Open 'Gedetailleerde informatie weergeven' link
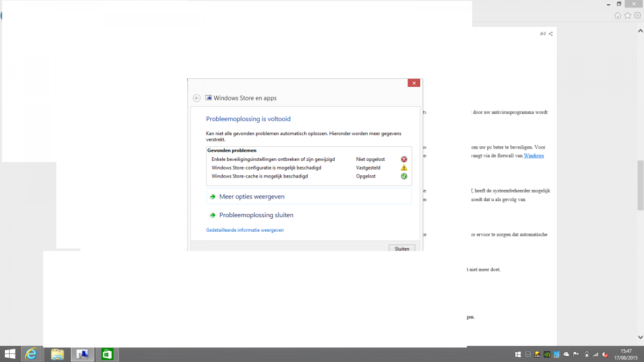Screen dimensions: 644x362 point(245,230)
